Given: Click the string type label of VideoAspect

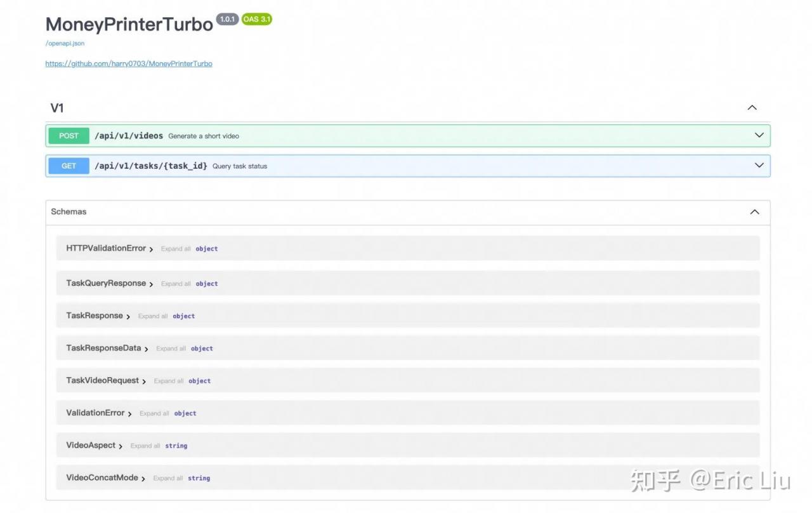Looking at the screenshot, I should pyautogui.click(x=176, y=446).
